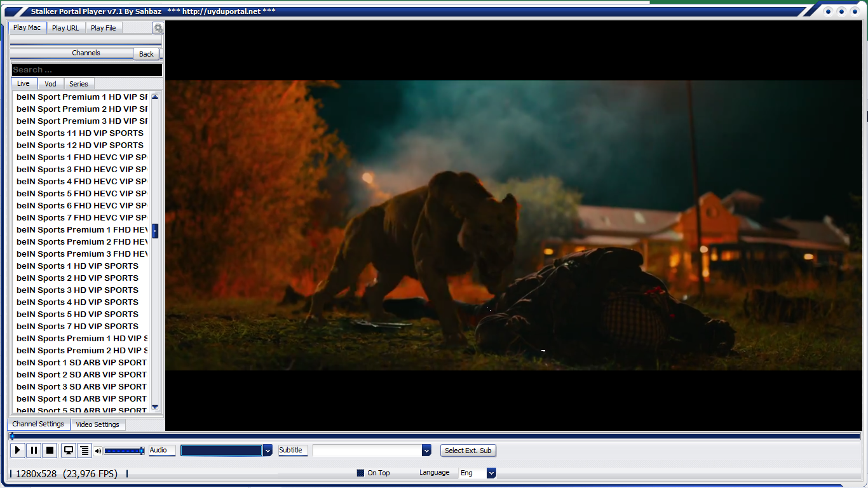Seek on the playback progress bar
The width and height of the screenshot is (868, 488).
(435, 437)
